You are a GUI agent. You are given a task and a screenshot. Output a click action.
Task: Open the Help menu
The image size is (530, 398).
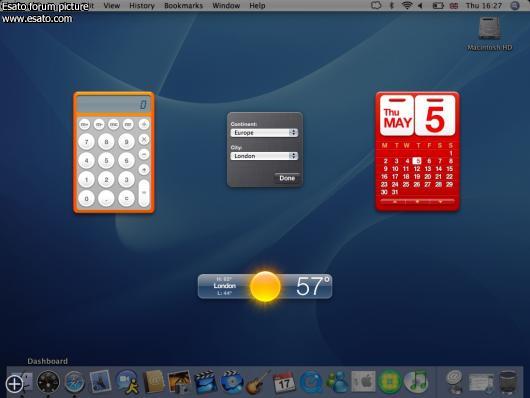click(257, 6)
